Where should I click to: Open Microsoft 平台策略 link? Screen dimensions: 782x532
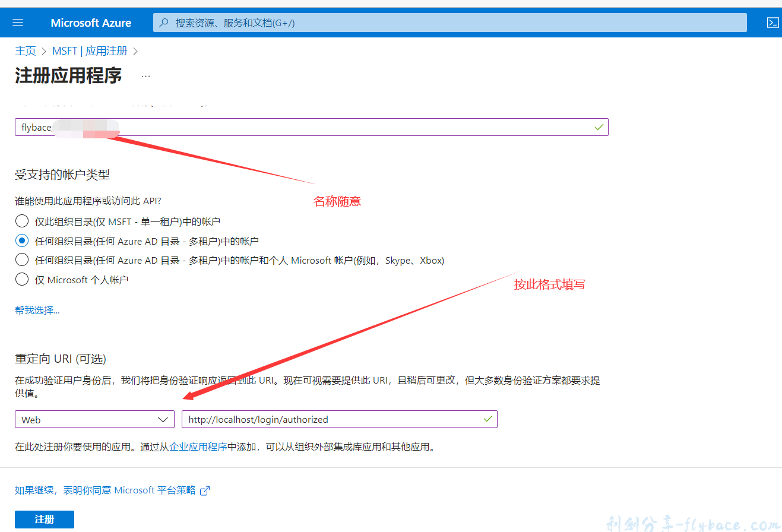click(154, 490)
